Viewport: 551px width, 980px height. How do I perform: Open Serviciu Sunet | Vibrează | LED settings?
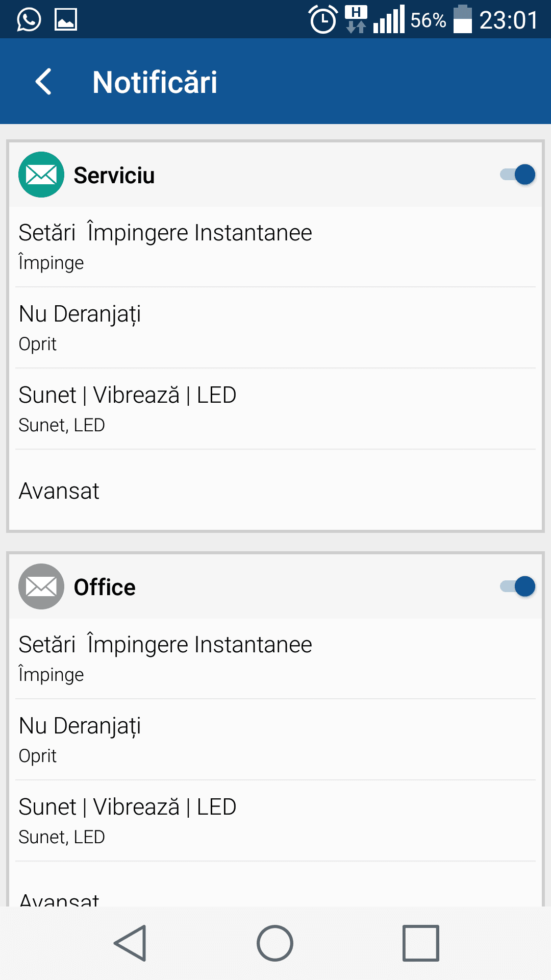click(275, 409)
